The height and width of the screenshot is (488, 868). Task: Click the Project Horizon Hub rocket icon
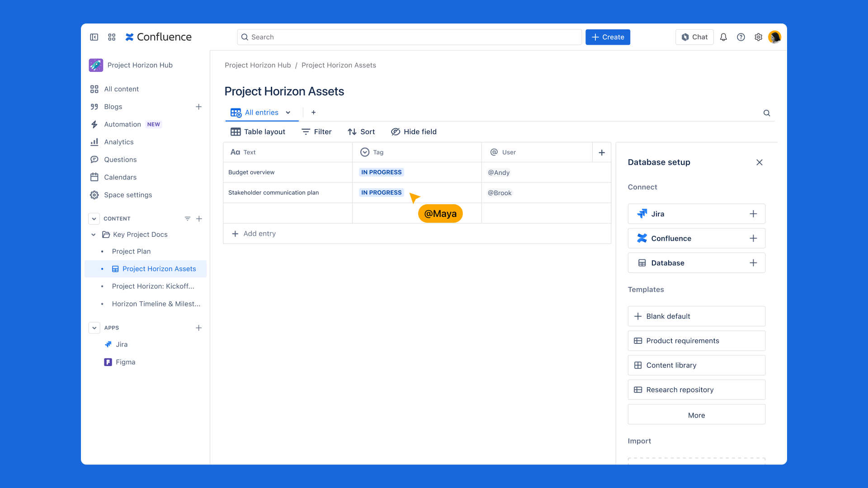pos(96,65)
